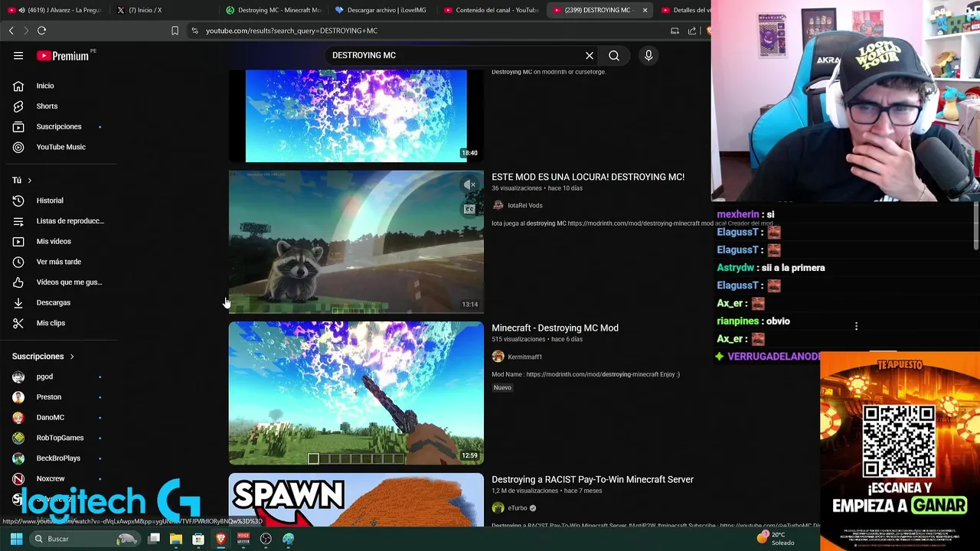Visit Kermitmaff1 channel link
The height and width of the screenshot is (551, 980).
(524, 357)
